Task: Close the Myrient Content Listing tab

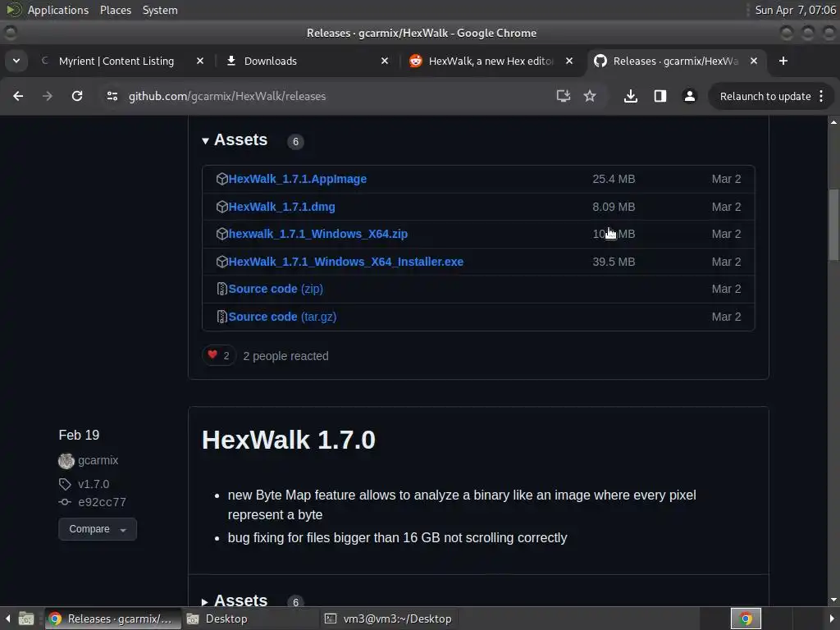Action: click(x=200, y=61)
